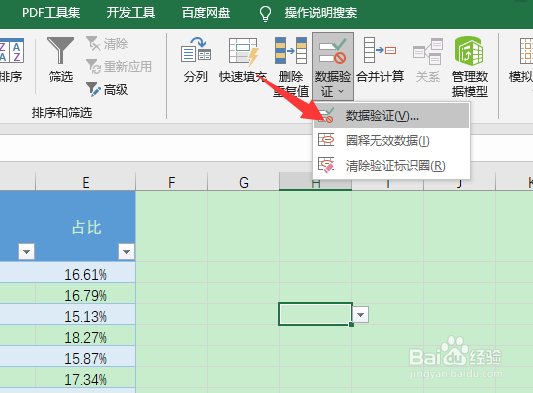Click the cell containing 15.13%
Viewport: 533px width, 393px height.
click(x=86, y=314)
